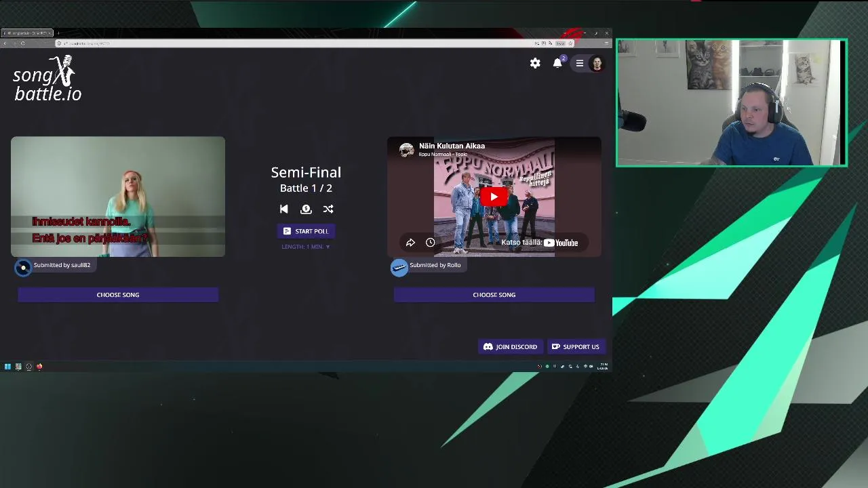Expand the Length: 1 min dropdown

(x=306, y=247)
